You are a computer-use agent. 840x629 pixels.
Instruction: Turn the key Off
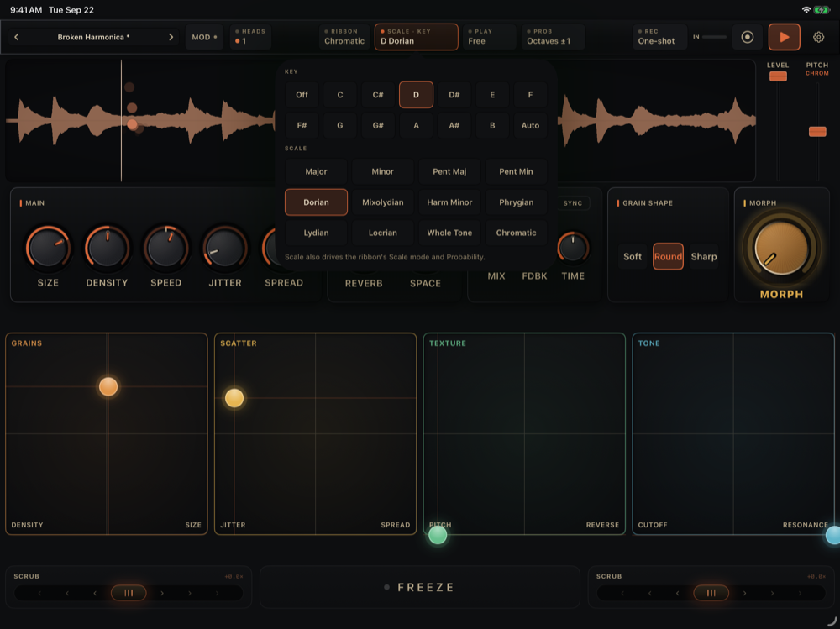click(x=302, y=95)
